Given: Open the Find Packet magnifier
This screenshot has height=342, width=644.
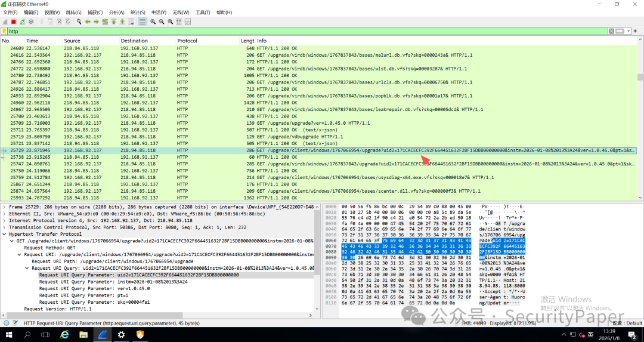Looking at the screenshot, I should [x=79, y=21].
